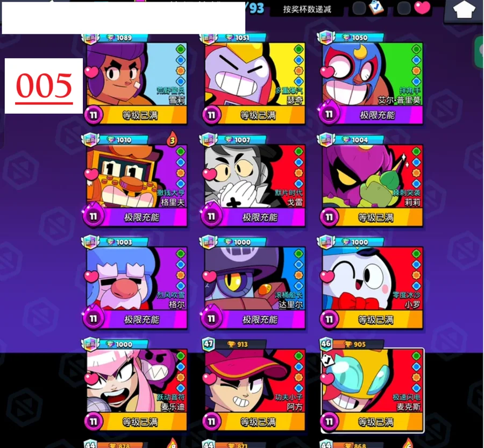Open the sort order dropdown 按奖杯数递减
Viewport: 484px width, 448px height.
307,9
